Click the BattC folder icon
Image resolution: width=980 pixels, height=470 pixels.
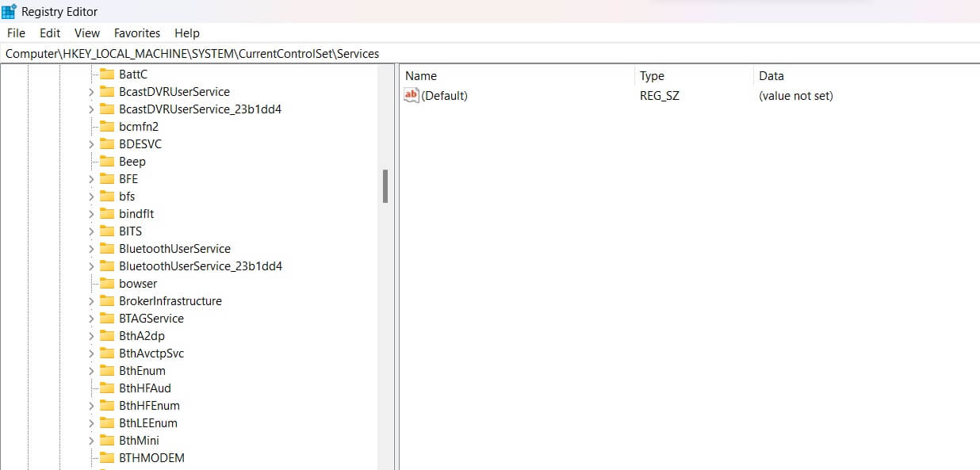point(108,74)
